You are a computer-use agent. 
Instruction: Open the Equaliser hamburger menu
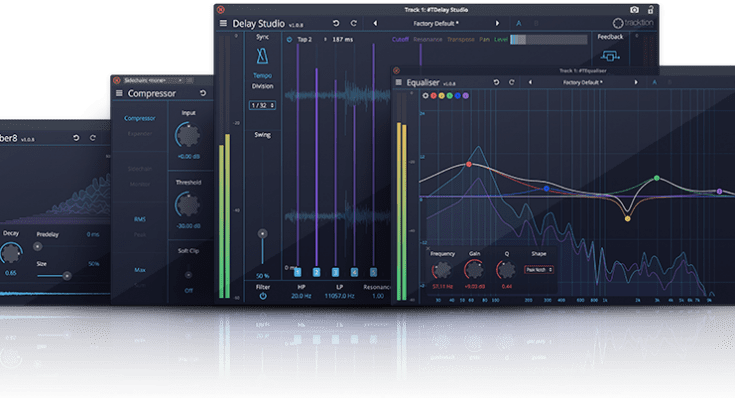[x=398, y=83]
